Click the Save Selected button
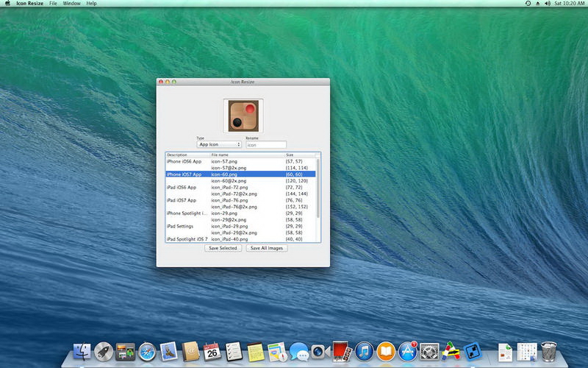 [x=223, y=248]
